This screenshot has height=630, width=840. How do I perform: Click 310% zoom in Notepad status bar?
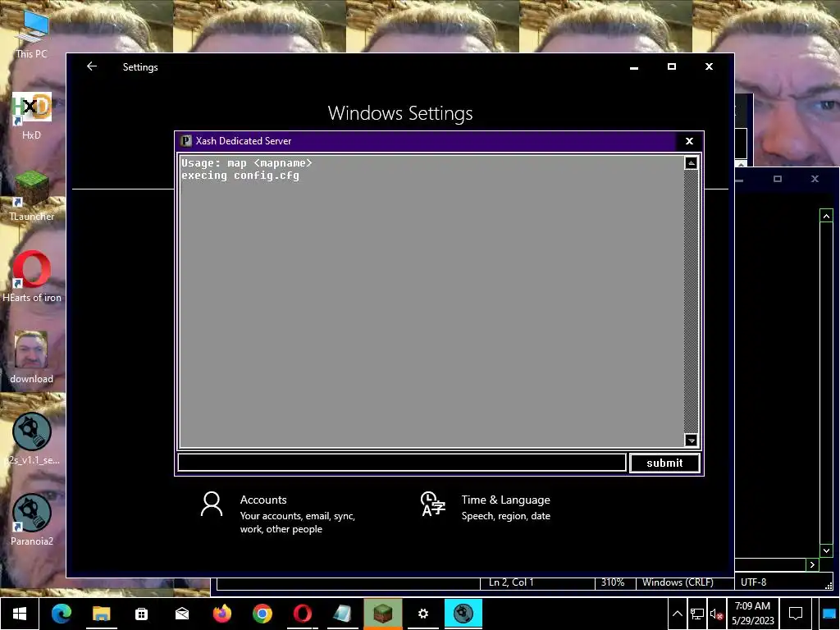tap(613, 582)
